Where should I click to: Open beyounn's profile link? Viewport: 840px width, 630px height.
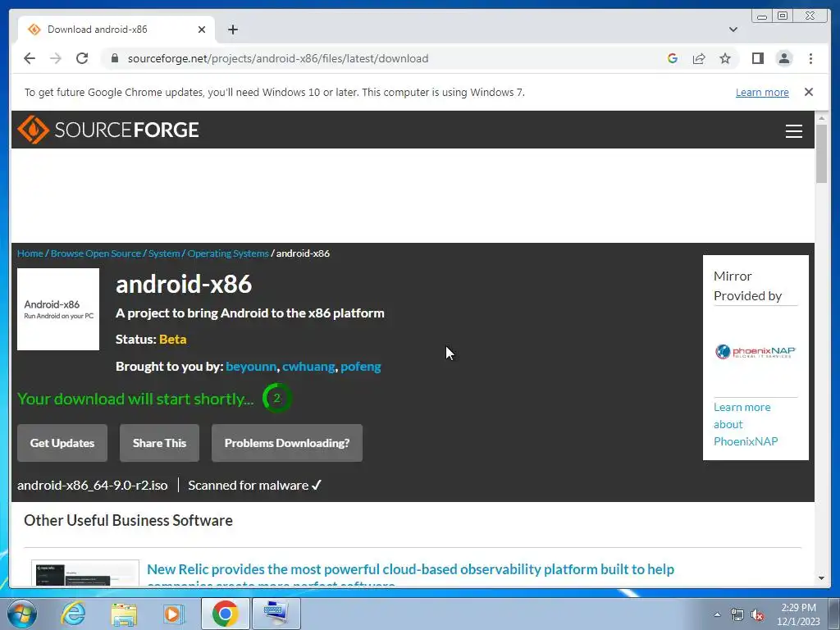click(x=251, y=367)
